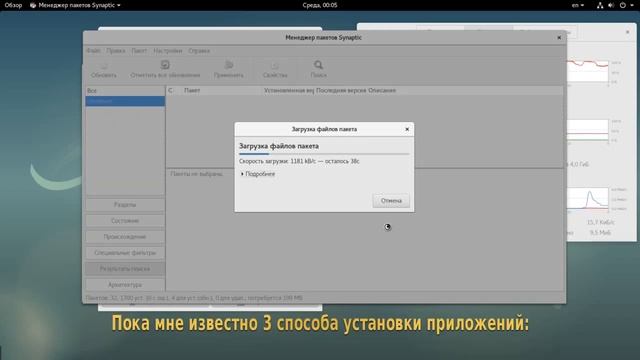Image resolution: width=640 pixels, height=360 pixels.
Task: Click the Применить apply toolbar icon
Action: click(229, 65)
